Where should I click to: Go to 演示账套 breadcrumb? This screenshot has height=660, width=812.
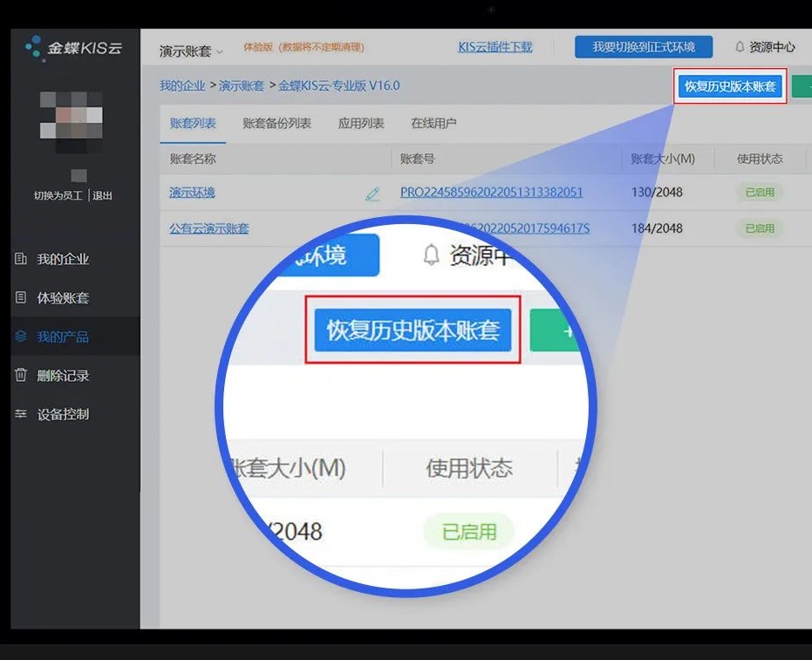click(242, 85)
